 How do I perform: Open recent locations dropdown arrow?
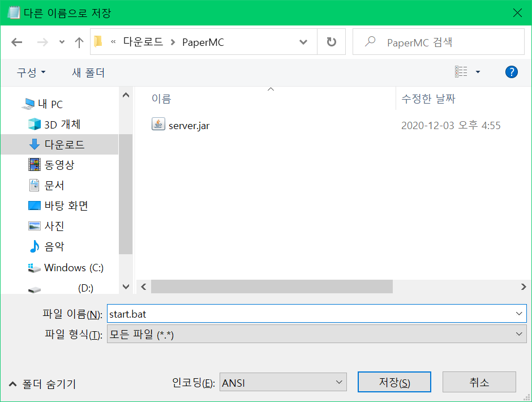click(62, 42)
